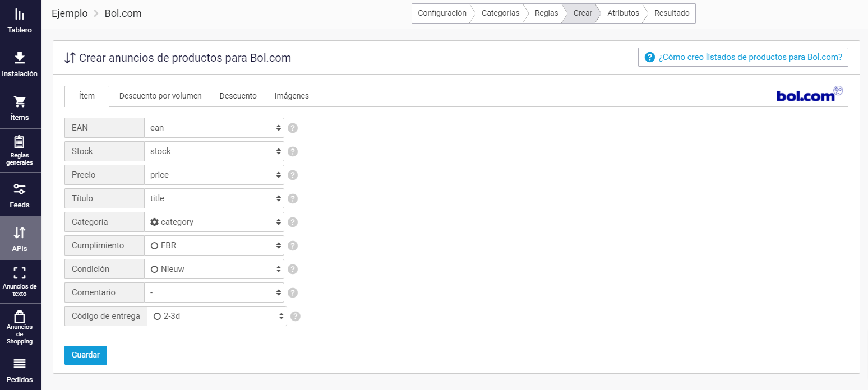Click help icon next to Condición field
The width and height of the screenshot is (868, 390).
coord(293,269)
